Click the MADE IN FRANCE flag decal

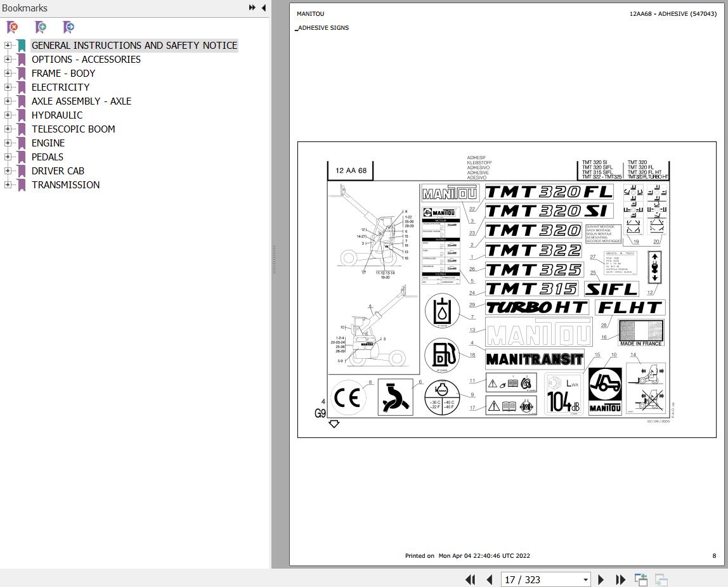(640, 333)
